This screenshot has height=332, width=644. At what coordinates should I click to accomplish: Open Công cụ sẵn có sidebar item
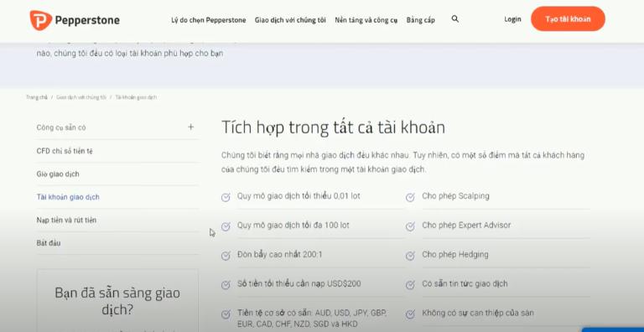point(61,127)
